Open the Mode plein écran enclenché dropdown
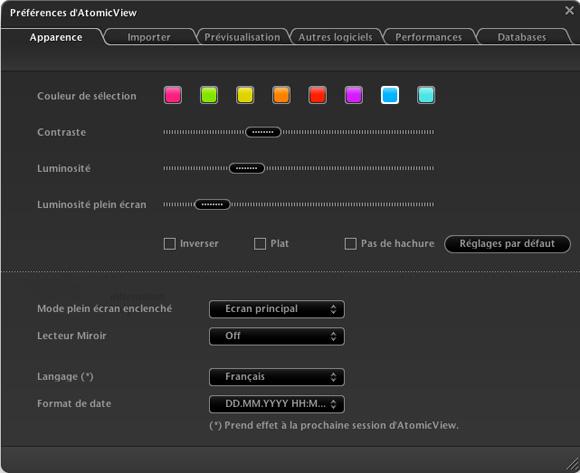580x473 pixels. point(277,309)
